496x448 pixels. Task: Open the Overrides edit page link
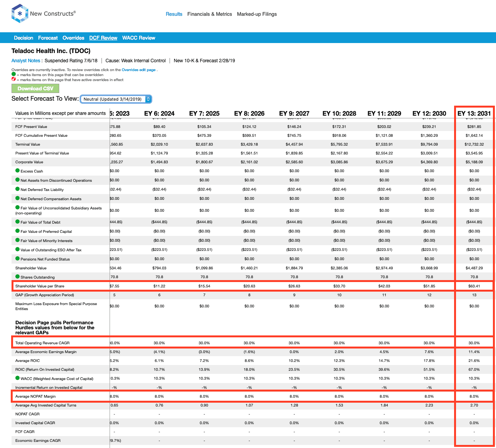tap(139, 70)
